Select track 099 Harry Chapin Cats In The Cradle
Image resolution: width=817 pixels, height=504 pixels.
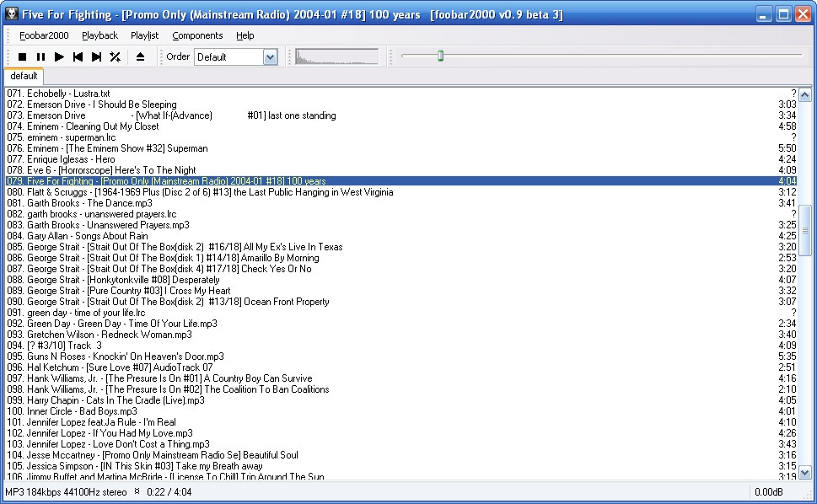point(400,399)
